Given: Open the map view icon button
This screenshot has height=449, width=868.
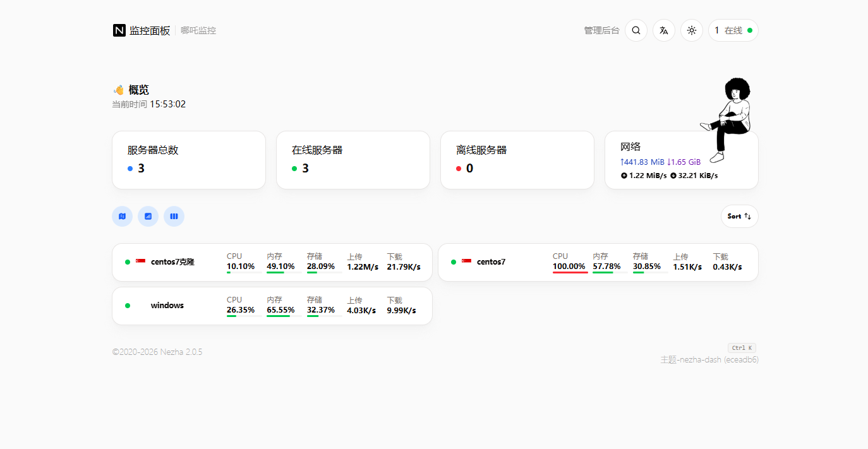Looking at the screenshot, I should (x=122, y=216).
